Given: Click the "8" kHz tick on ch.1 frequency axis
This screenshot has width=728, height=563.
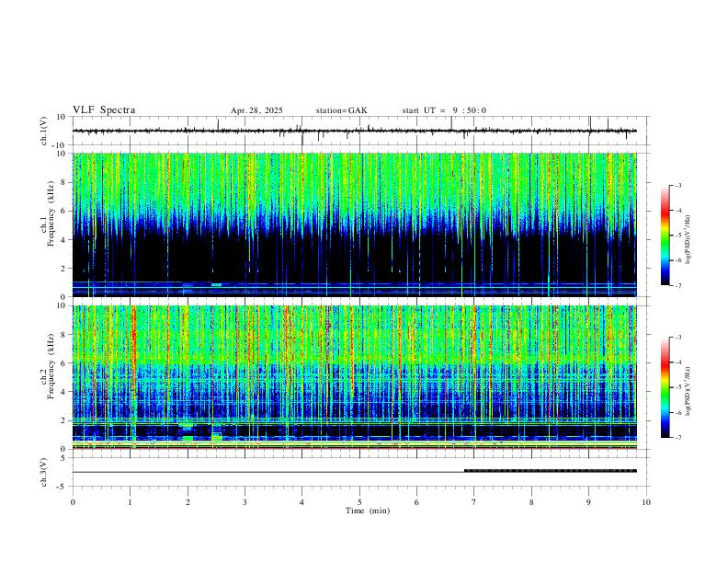Looking at the screenshot, I should click(64, 182).
